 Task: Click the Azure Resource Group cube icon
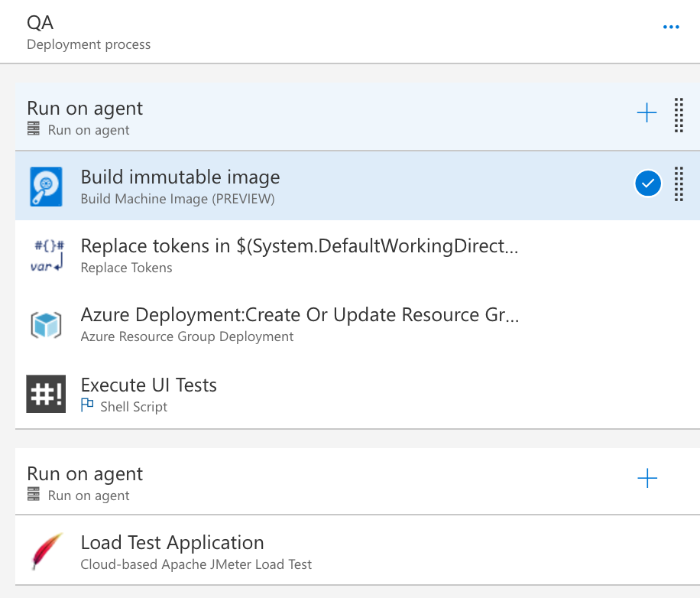click(46, 325)
